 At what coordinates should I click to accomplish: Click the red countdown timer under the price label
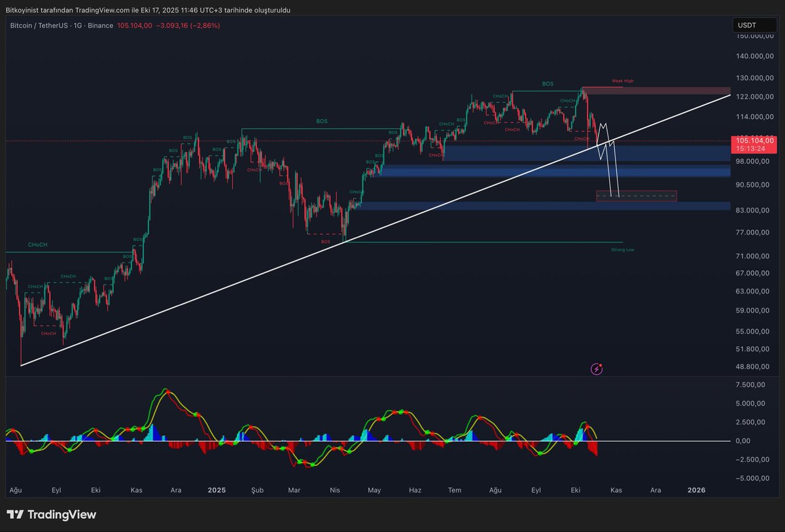[x=752, y=149]
